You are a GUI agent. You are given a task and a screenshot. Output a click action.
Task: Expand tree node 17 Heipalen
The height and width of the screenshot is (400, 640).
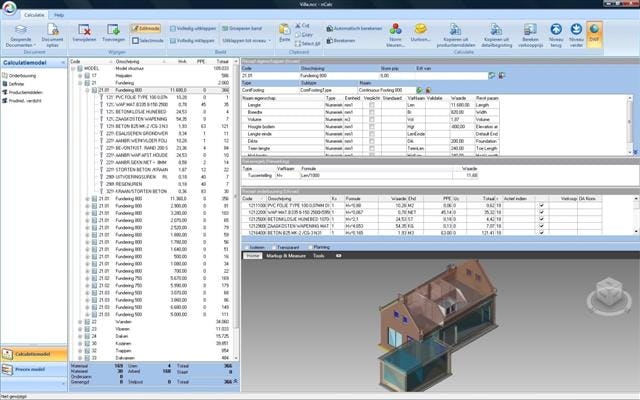coord(81,74)
